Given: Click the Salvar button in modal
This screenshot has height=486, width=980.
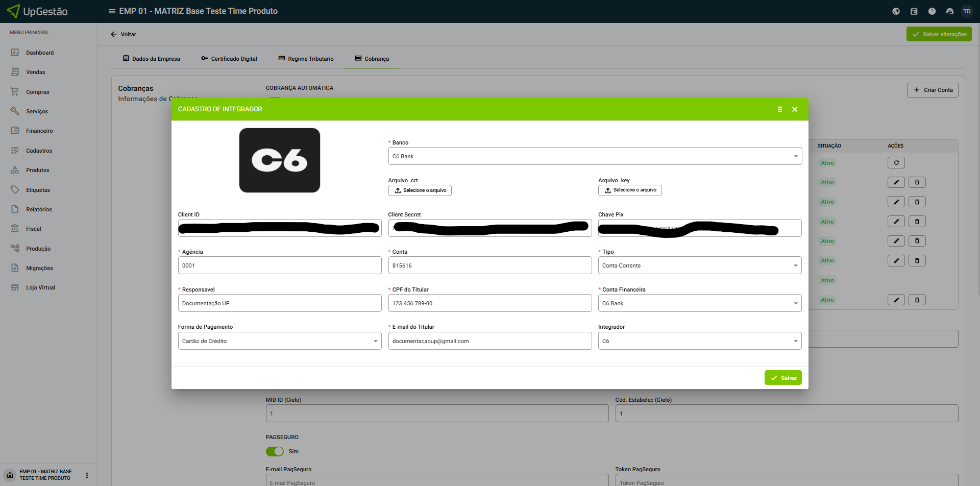Looking at the screenshot, I should pos(783,378).
